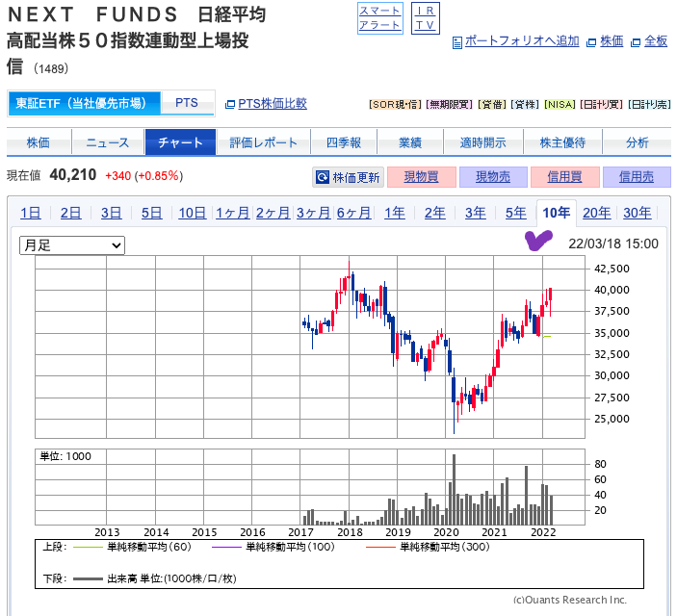Switch to the PTS market tab
The height and width of the screenshot is (616, 677).
[x=187, y=103]
